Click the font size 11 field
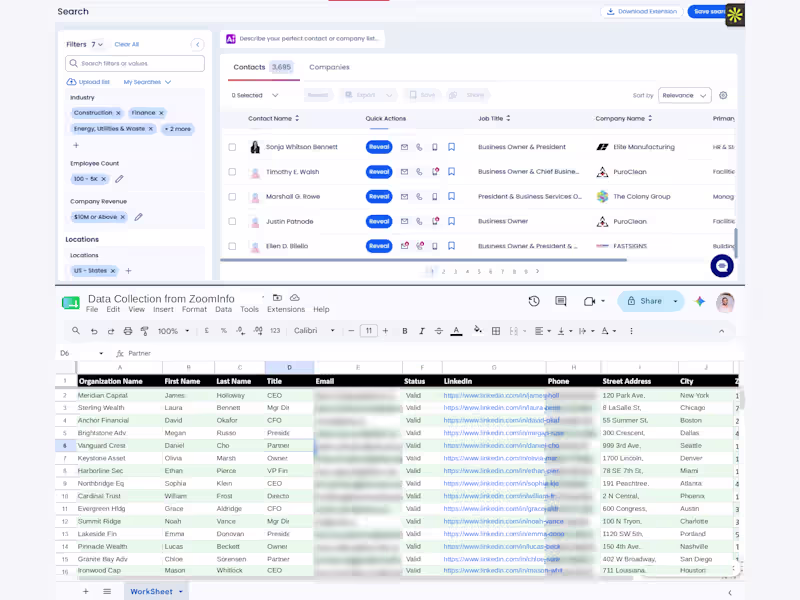Image resolution: width=800 pixels, height=600 pixels. (368, 331)
